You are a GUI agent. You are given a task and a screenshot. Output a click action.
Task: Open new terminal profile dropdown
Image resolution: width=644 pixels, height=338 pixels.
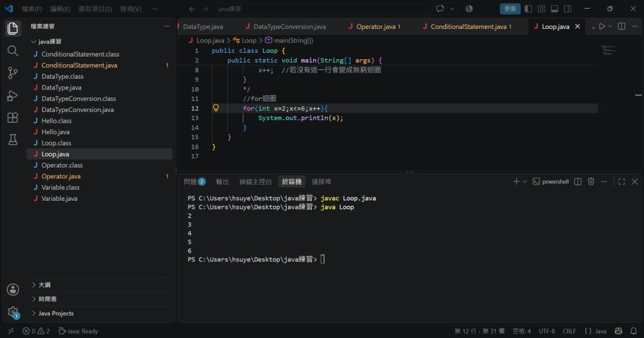point(525,181)
